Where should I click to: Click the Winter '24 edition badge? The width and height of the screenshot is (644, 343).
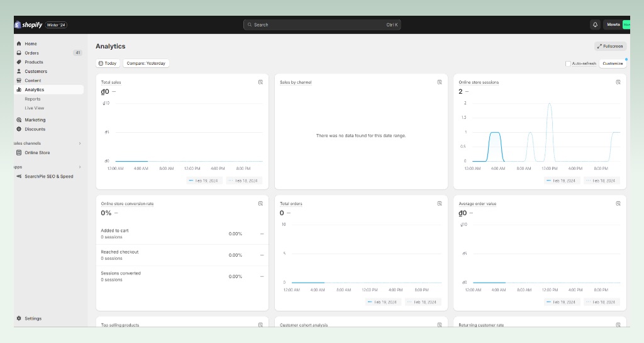(56, 25)
